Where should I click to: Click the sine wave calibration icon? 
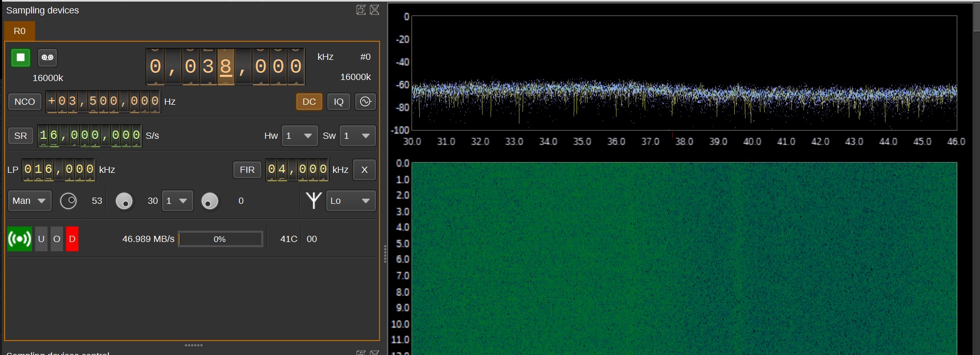(x=365, y=102)
